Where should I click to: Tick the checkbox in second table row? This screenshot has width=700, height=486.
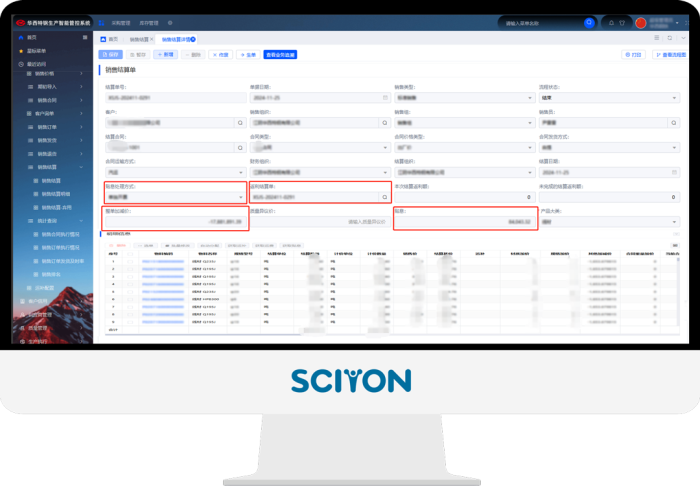pyautogui.click(x=130, y=270)
